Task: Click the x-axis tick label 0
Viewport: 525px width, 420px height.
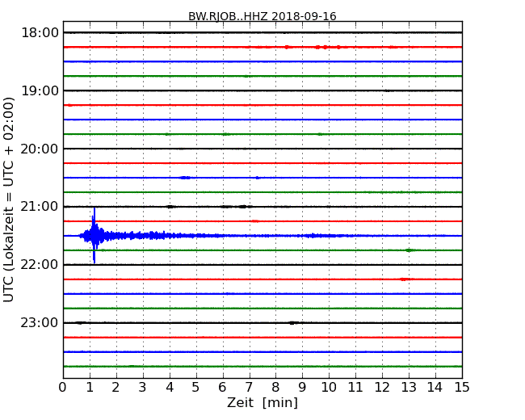Action: pos(63,388)
